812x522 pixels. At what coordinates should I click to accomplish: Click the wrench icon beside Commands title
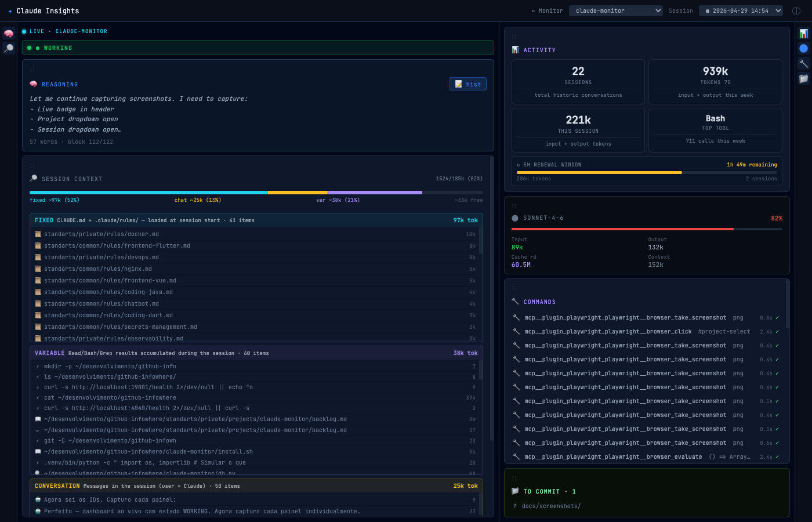click(515, 302)
